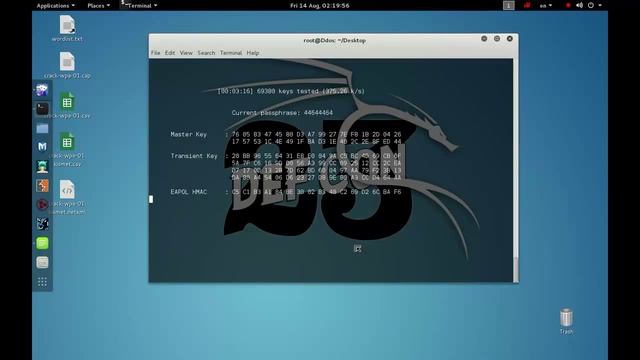This screenshot has width=640, height=360.
Task: Open the clock showing Fri 14 Aug
Action: pyautogui.click(x=320, y=5)
